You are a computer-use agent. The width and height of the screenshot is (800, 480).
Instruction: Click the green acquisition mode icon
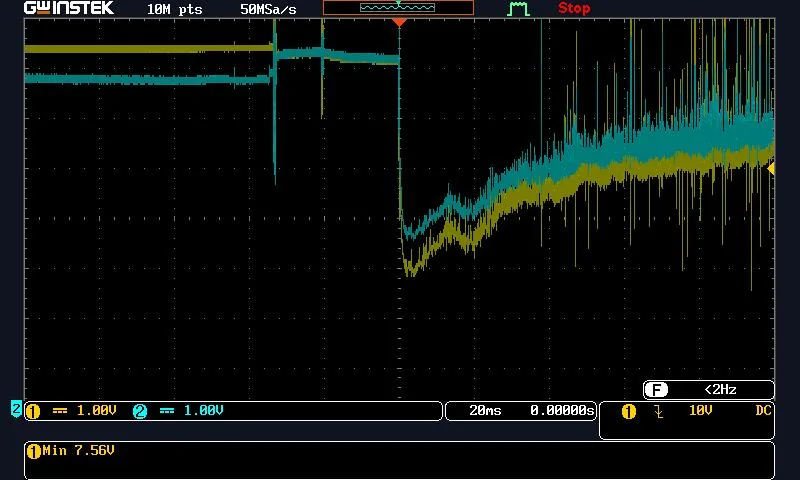click(518, 9)
